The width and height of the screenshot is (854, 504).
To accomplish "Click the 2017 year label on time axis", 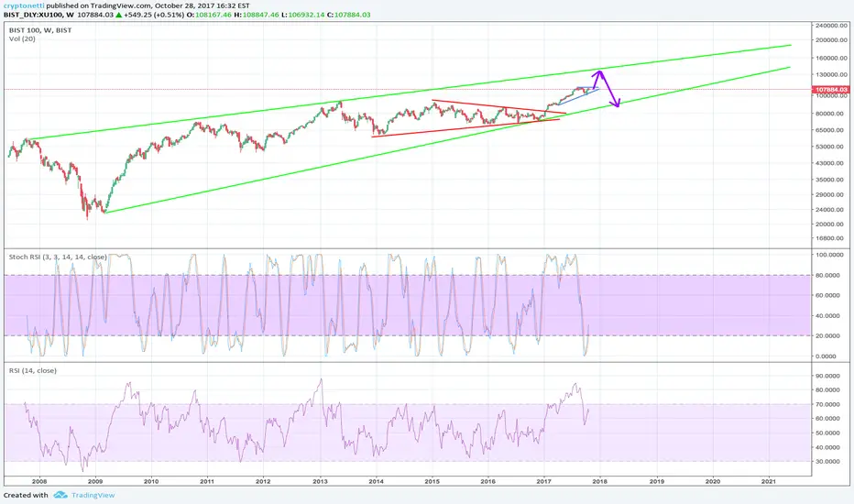I will click(x=543, y=481).
